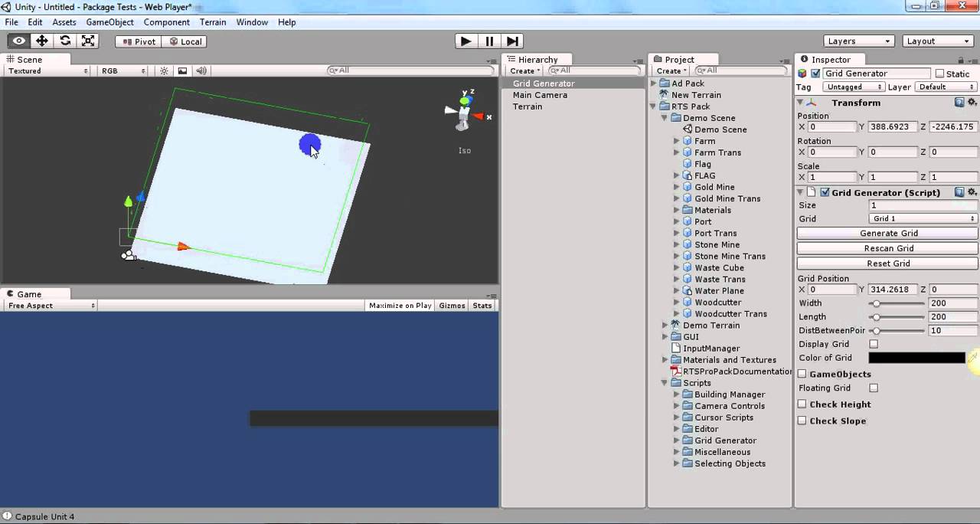980x524 pixels.
Task: Toggle scene lighting sun icon
Action: pos(164,70)
